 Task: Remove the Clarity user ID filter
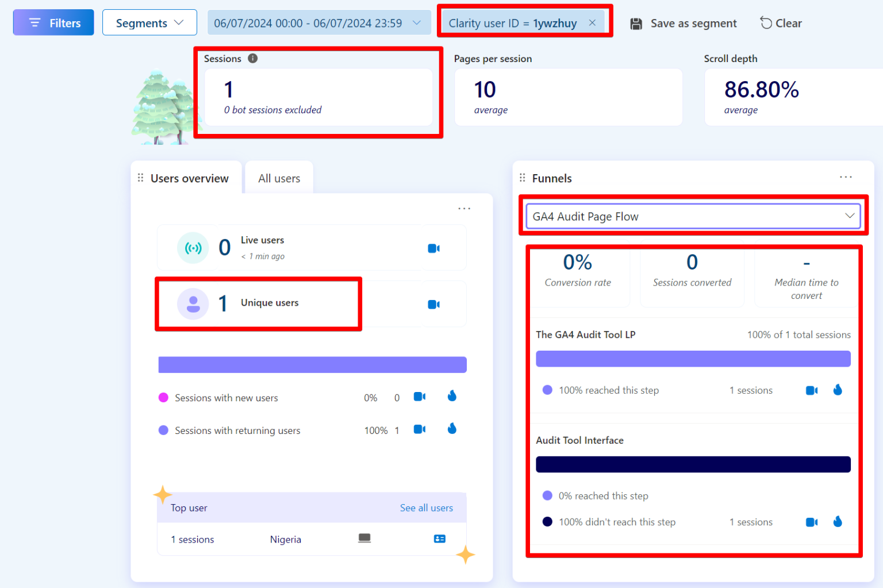pos(592,23)
